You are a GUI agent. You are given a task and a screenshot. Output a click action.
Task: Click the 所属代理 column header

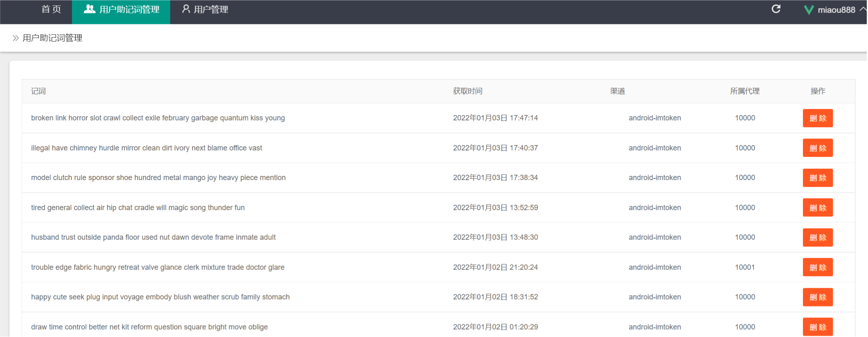744,91
